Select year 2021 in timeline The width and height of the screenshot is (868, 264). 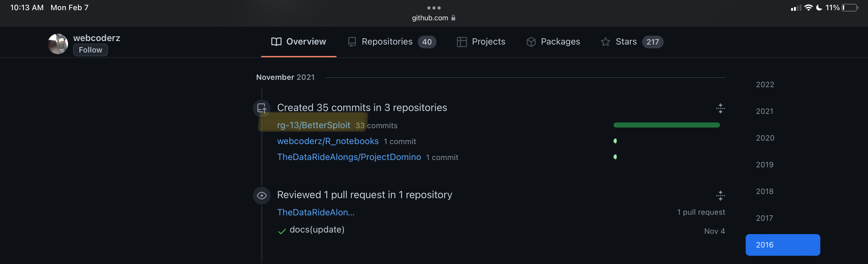[x=764, y=111]
